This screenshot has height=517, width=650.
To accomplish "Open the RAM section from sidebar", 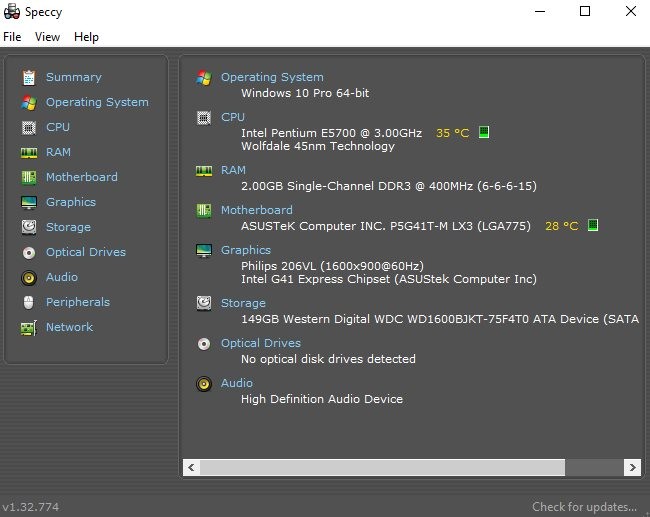I will tap(58, 152).
